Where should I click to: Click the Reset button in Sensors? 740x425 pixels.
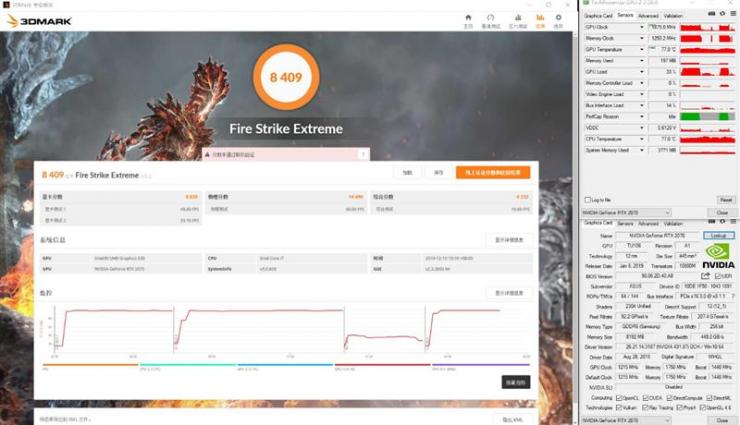point(726,200)
